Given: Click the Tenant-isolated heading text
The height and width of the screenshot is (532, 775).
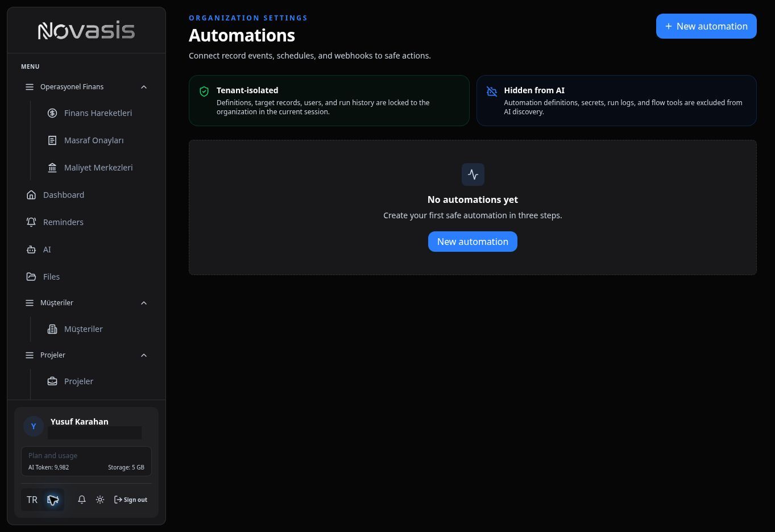Looking at the screenshot, I should (247, 90).
